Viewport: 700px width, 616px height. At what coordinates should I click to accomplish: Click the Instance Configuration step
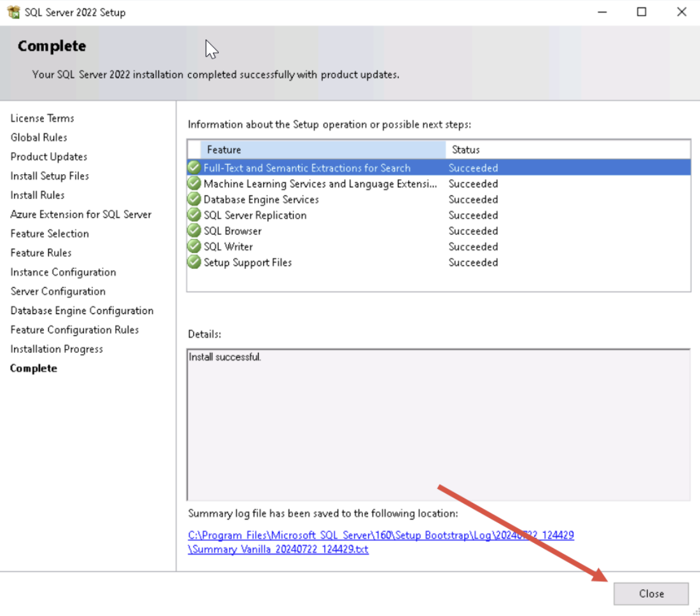pyautogui.click(x=63, y=272)
